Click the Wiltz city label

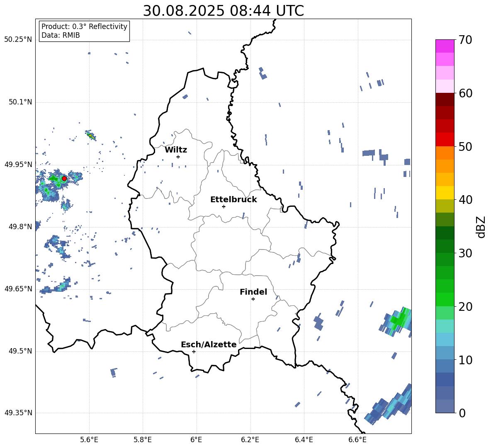coord(176,150)
